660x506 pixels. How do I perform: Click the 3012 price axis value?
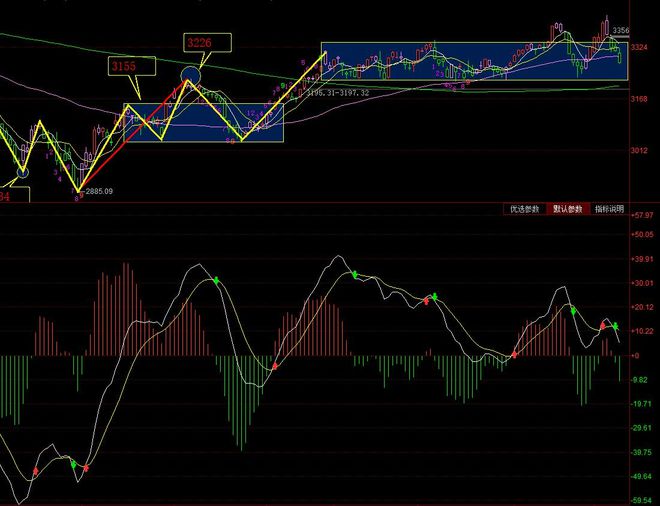639,151
